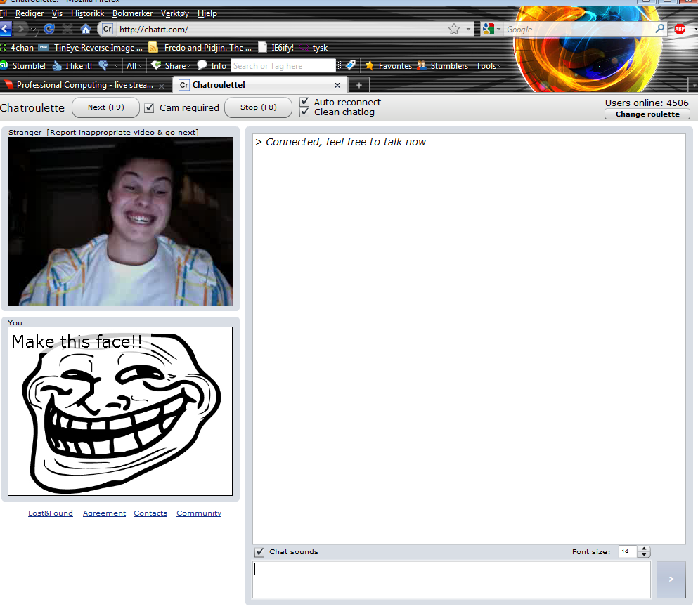Viewport: 698px width, 616px height.
Task: Open the TinEye Reverse Image bookmark
Action: click(91, 48)
